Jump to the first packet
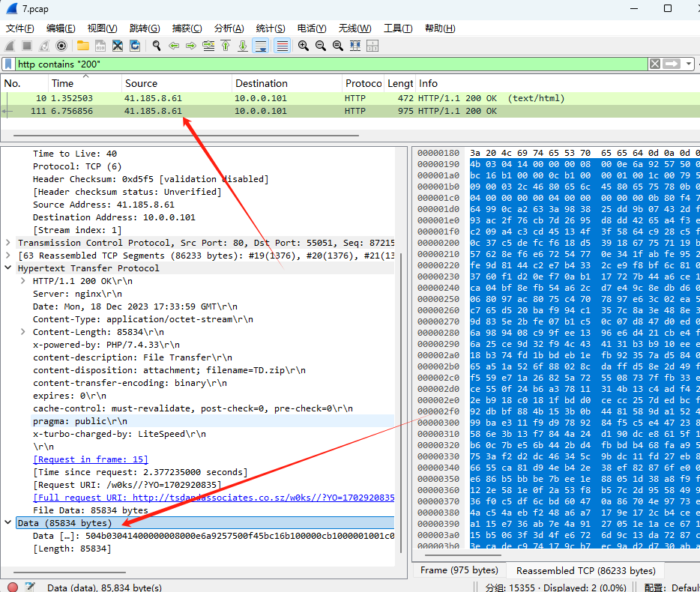This screenshot has width=700, height=592. (x=226, y=46)
